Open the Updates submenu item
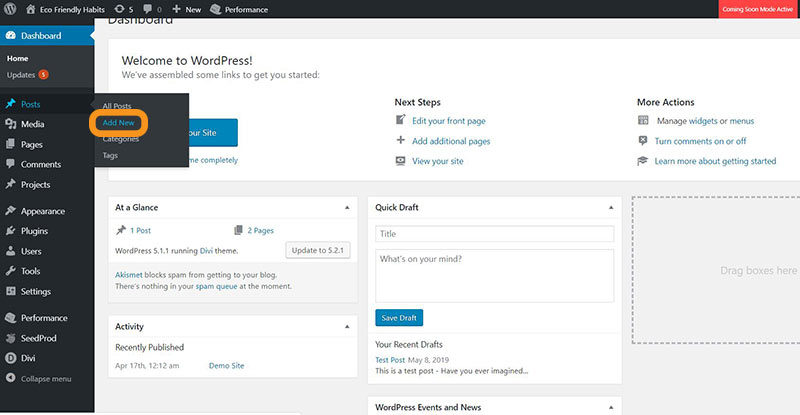The image size is (800, 415). pyautogui.click(x=28, y=75)
